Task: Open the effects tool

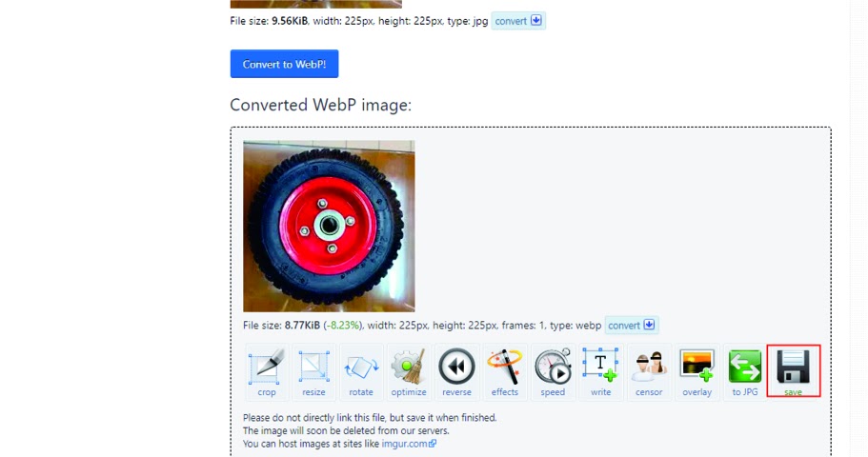Action: pos(504,372)
